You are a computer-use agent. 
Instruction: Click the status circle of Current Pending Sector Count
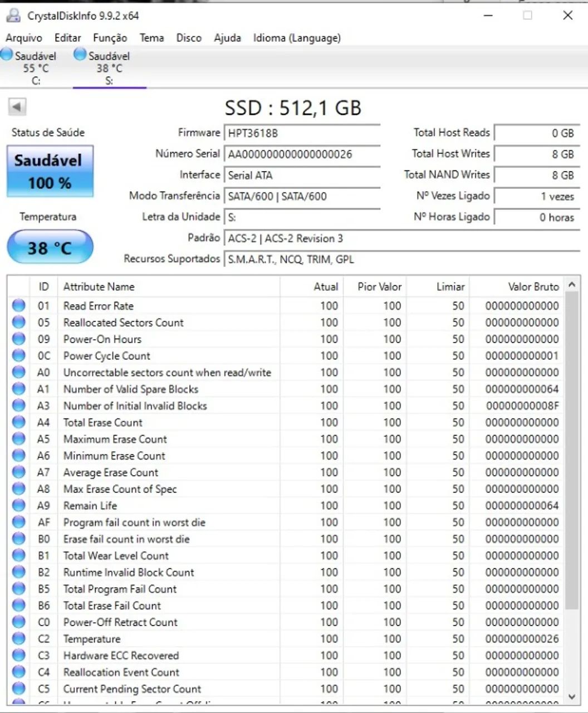coord(19,688)
